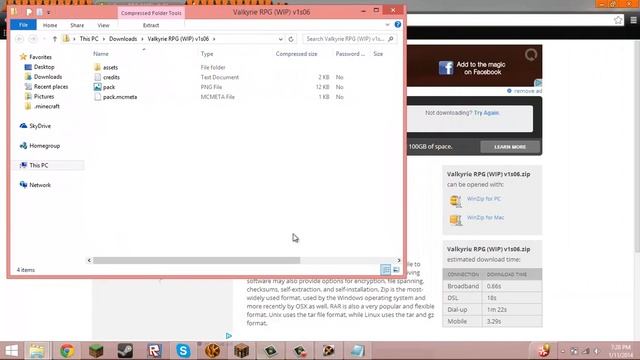Screen dimensions: 640x360
Task: Open the Extract ribbon tab
Action: click(151, 25)
